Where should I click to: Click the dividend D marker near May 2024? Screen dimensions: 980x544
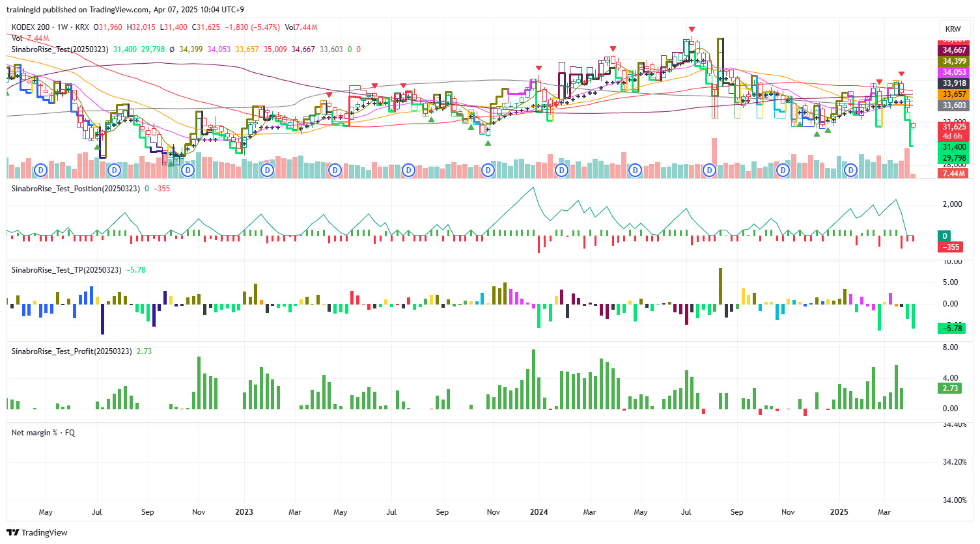tap(636, 170)
